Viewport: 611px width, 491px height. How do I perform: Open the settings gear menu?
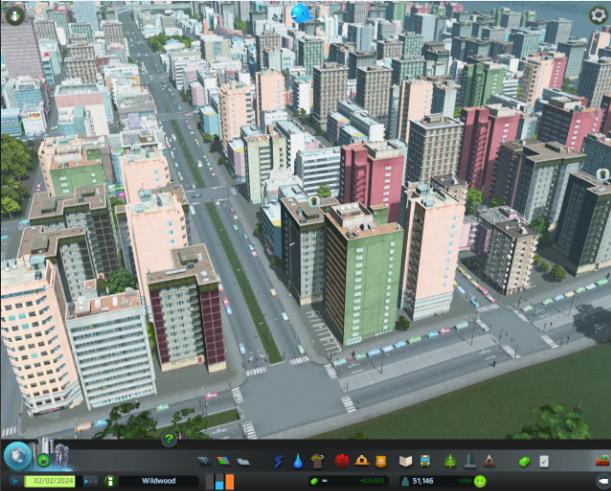tap(598, 15)
